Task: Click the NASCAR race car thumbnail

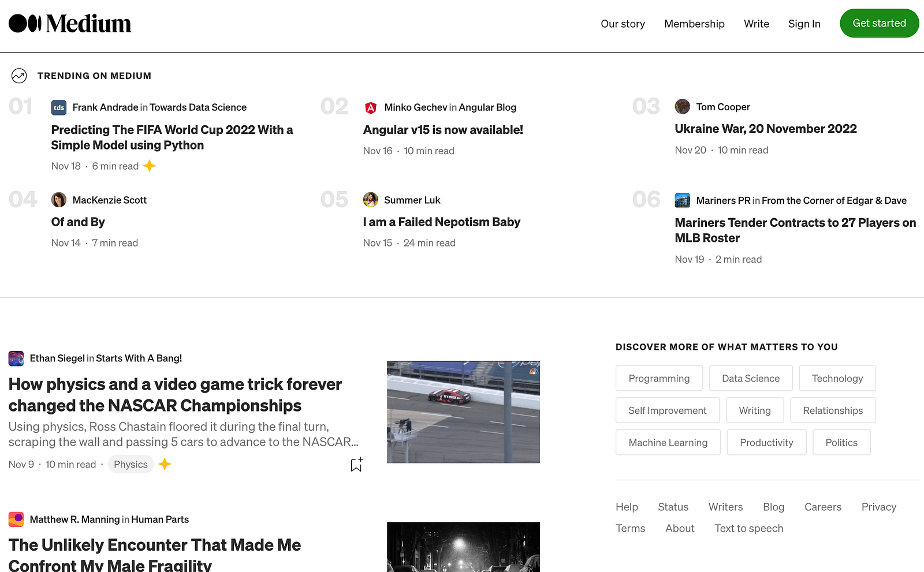Action: [463, 412]
